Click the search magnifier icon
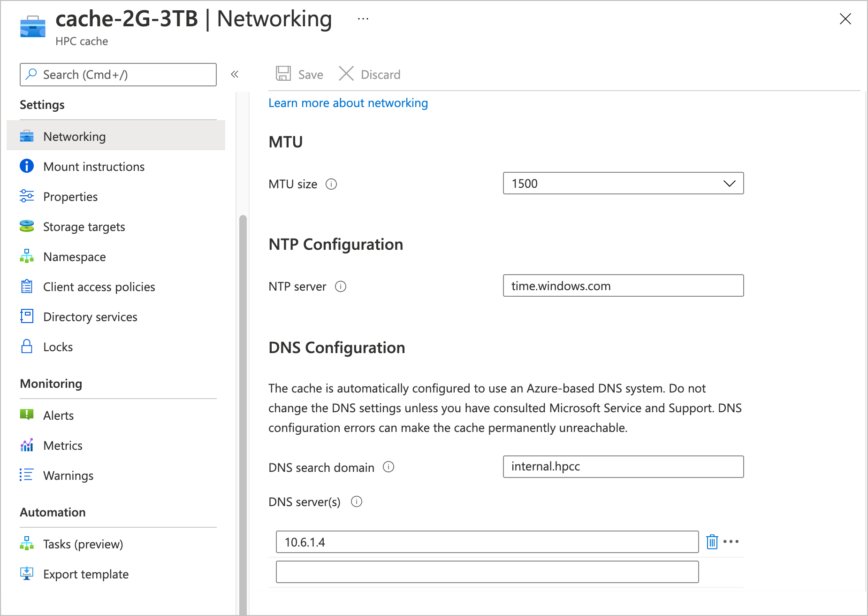 pyautogui.click(x=31, y=74)
